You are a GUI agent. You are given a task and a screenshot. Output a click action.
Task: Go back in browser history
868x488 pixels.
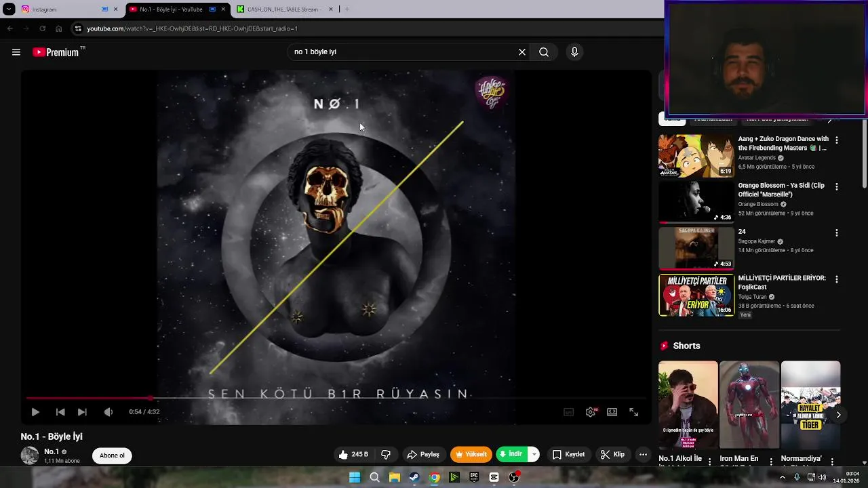pos(9,28)
